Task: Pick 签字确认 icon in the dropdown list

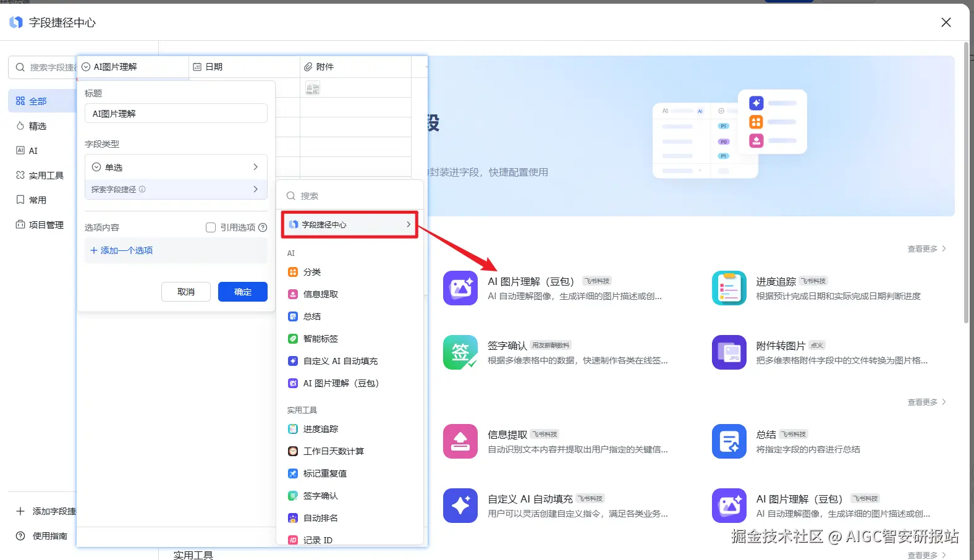Action: coord(293,496)
